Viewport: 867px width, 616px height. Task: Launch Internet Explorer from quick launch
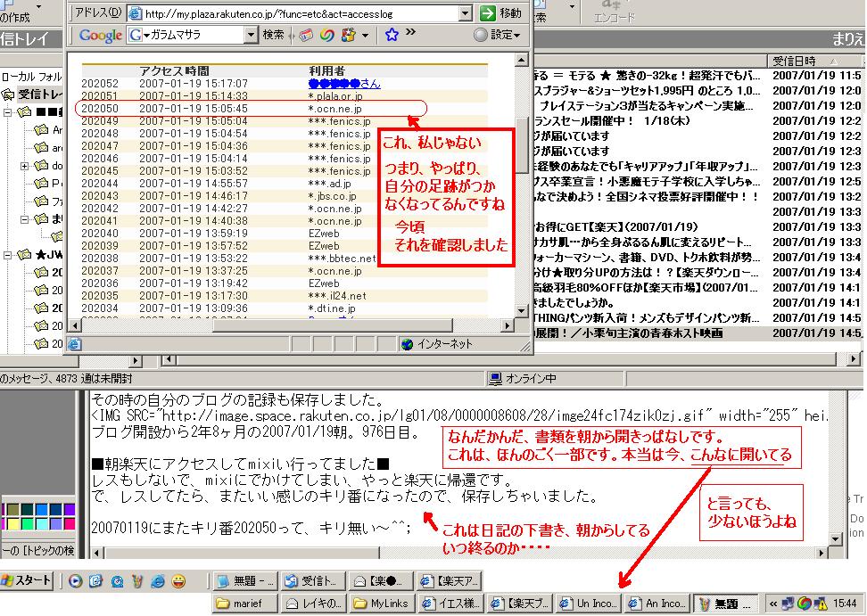click(x=158, y=581)
